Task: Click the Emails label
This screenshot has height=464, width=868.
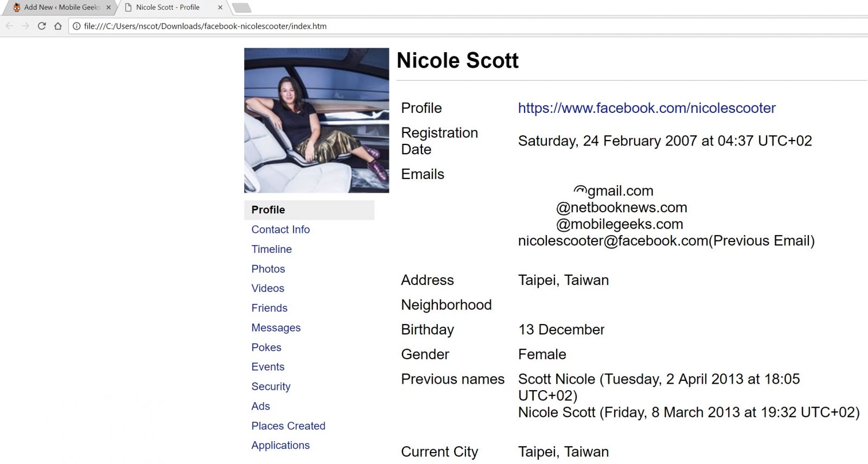Action: pos(423,174)
